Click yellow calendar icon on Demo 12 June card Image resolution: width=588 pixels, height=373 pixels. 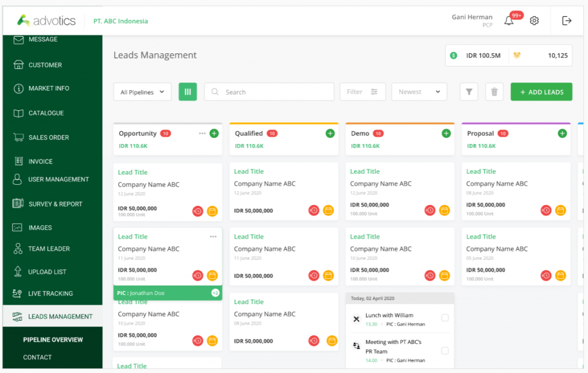point(444,210)
